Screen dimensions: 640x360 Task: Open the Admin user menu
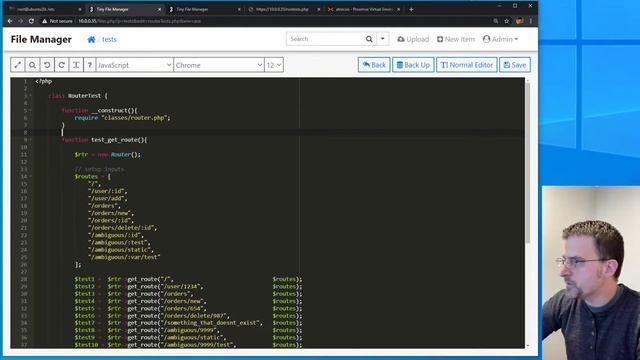point(500,39)
